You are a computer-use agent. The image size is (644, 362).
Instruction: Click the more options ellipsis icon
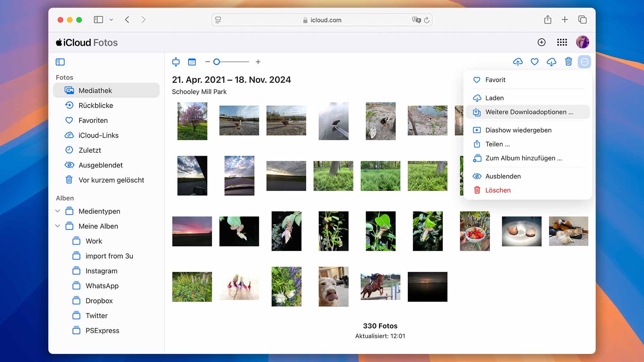(584, 61)
